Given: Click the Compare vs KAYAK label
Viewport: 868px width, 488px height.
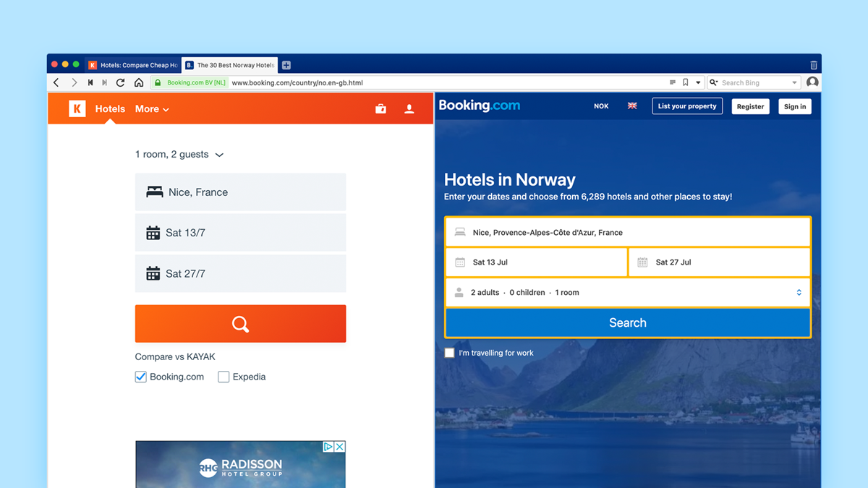Looking at the screenshot, I should pyautogui.click(x=175, y=357).
